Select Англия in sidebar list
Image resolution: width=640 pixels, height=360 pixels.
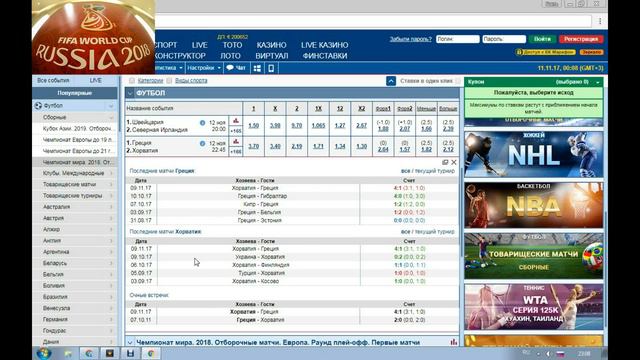[x=75, y=241]
